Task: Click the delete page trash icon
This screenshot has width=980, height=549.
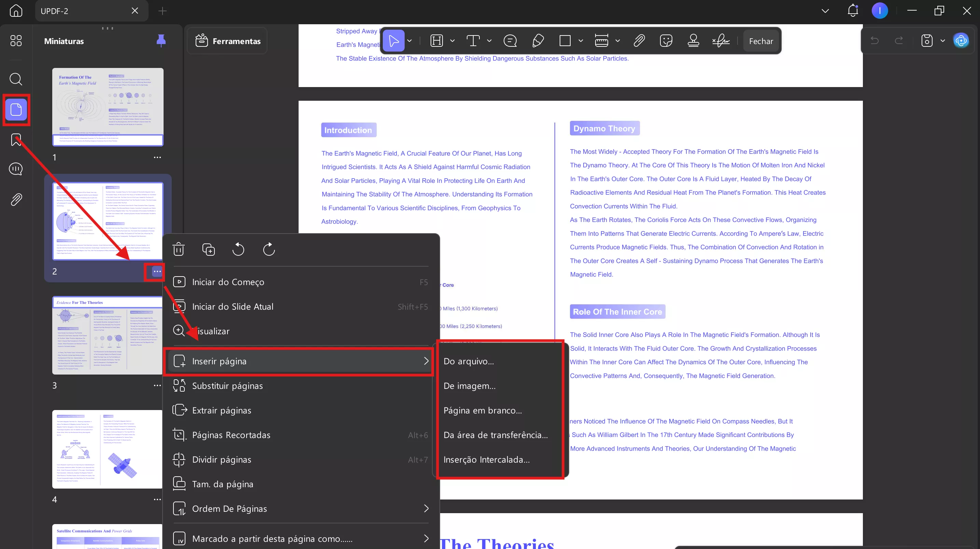Action: [x=179, y=250]
